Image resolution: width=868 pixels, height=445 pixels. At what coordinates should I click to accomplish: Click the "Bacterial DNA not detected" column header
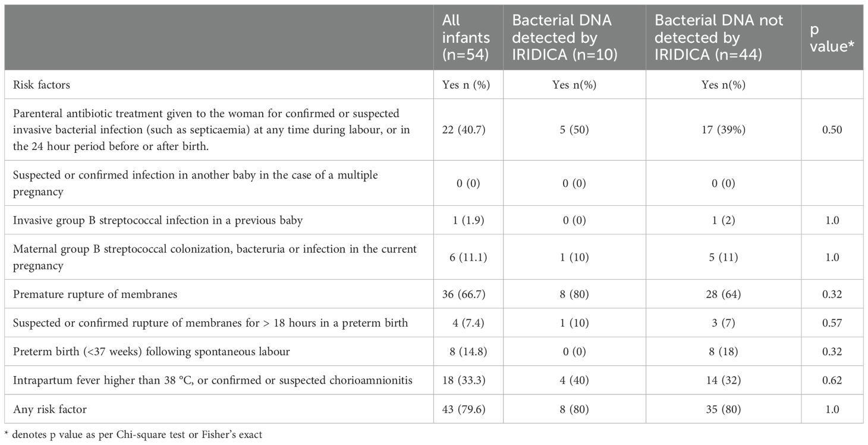tap(718, 37)
